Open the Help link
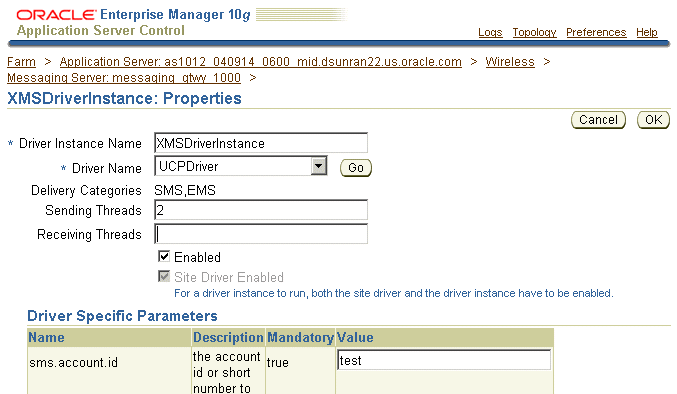This screenshot has height=394, width=677. click(x=646, y=32)
